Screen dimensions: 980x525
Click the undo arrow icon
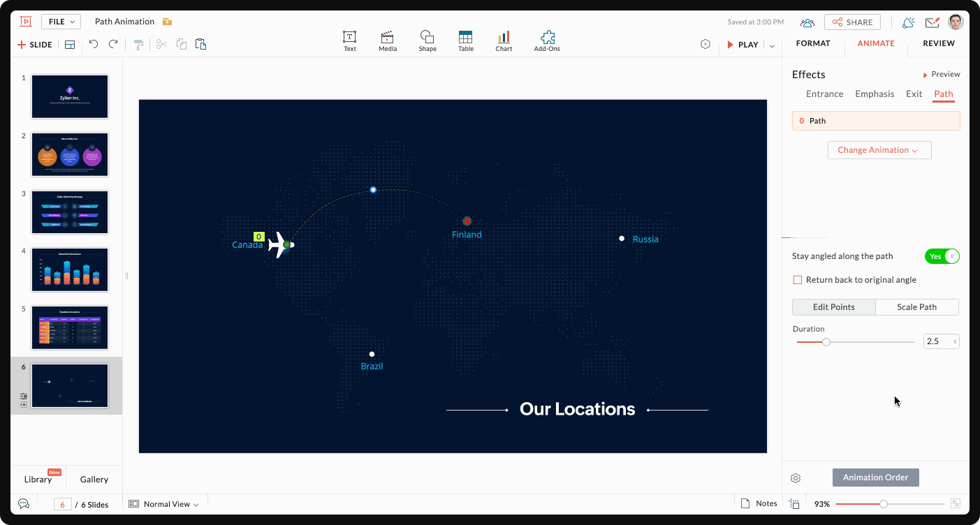94,45
